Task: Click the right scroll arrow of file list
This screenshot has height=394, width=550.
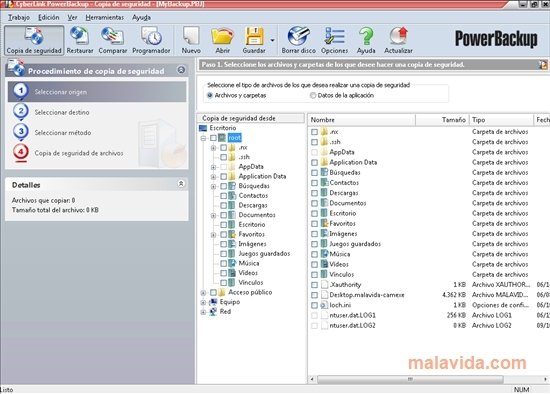Action: click(545, 379)
